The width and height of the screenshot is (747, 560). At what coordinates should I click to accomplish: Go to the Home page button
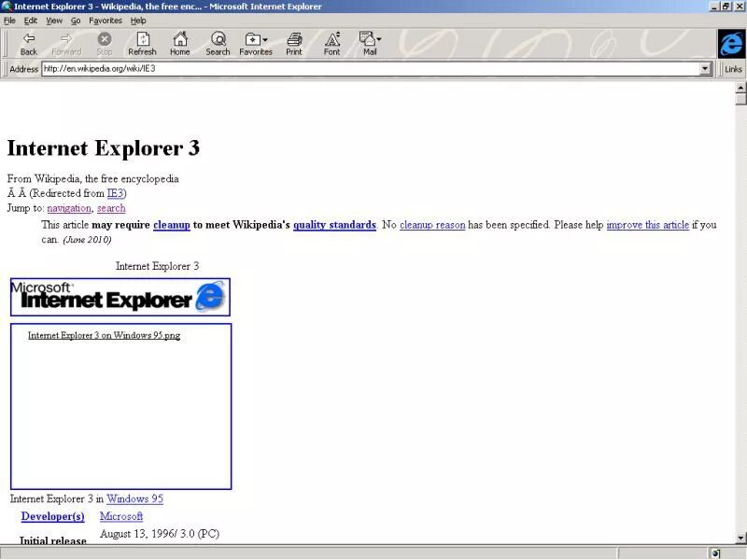[179, 44]
